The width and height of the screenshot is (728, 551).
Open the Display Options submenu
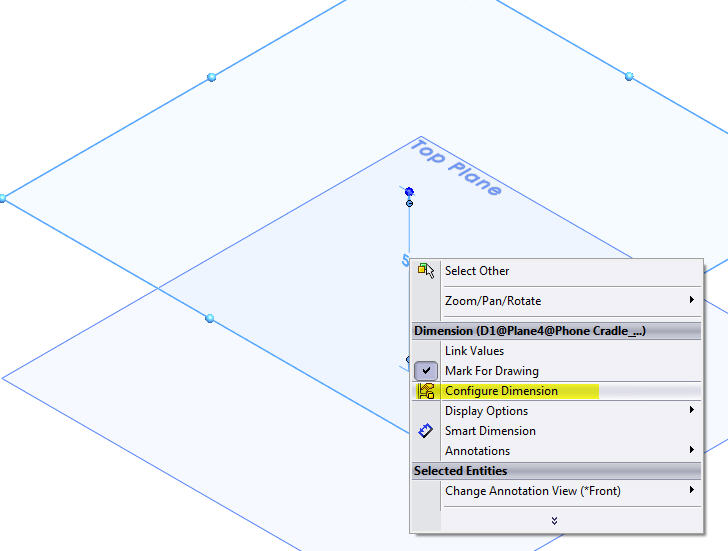click(x=486, y=411)
